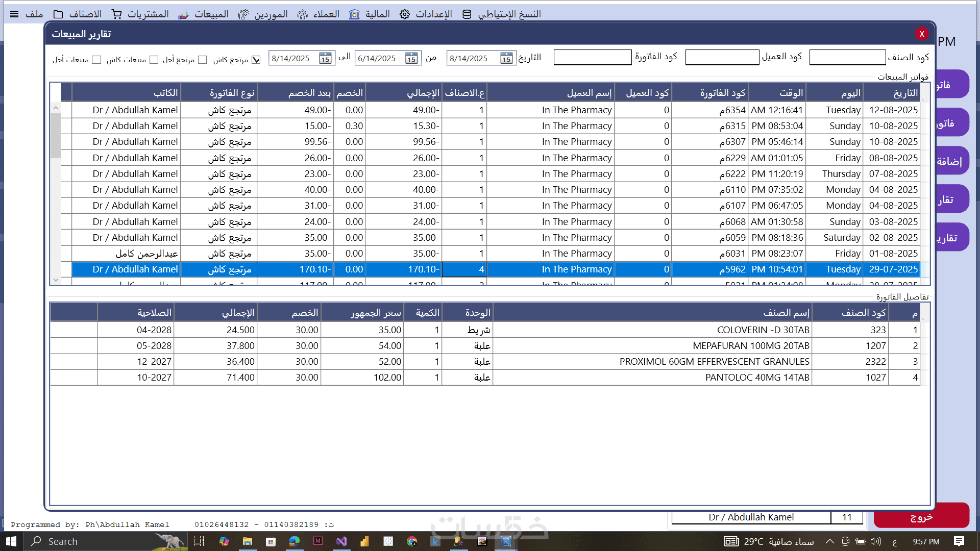The width and height of the screenshot is (980, 551).
Task: Uncheck the مرتجع كاش checkbox
Action: click(256, 60)
